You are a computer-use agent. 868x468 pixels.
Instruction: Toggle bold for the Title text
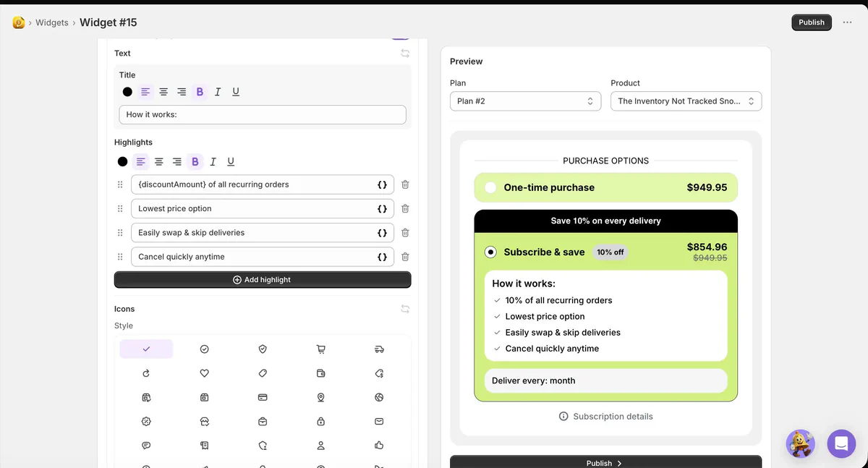point(200,92)
